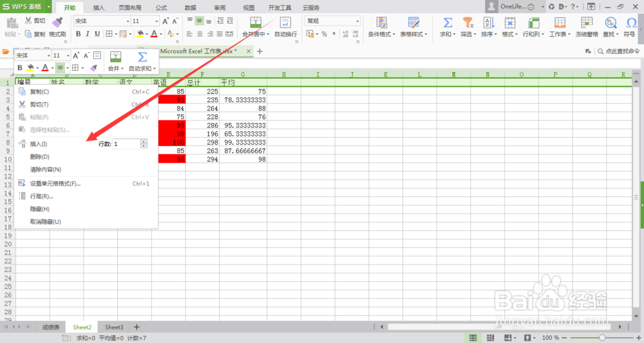Apply ribbon red font color swatch
The height and width of the screenshot is (343, 644).
(x=154, y=34)
